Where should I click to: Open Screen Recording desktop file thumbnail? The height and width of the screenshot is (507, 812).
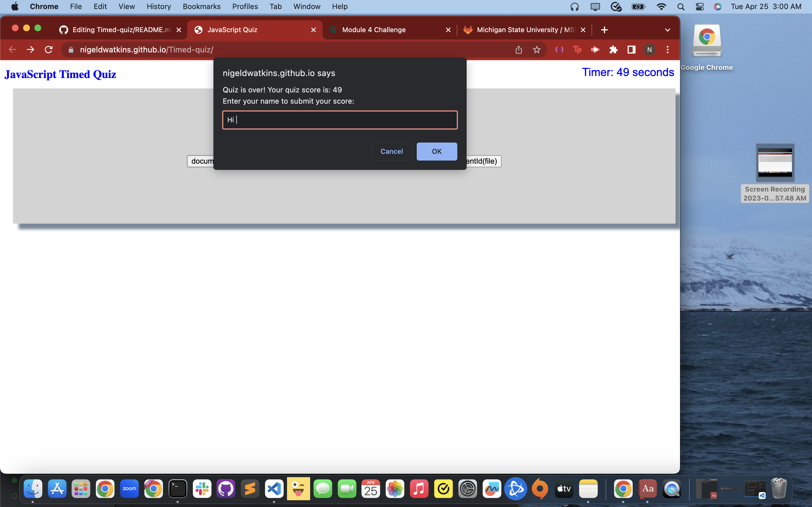click(x=775, y=163)
